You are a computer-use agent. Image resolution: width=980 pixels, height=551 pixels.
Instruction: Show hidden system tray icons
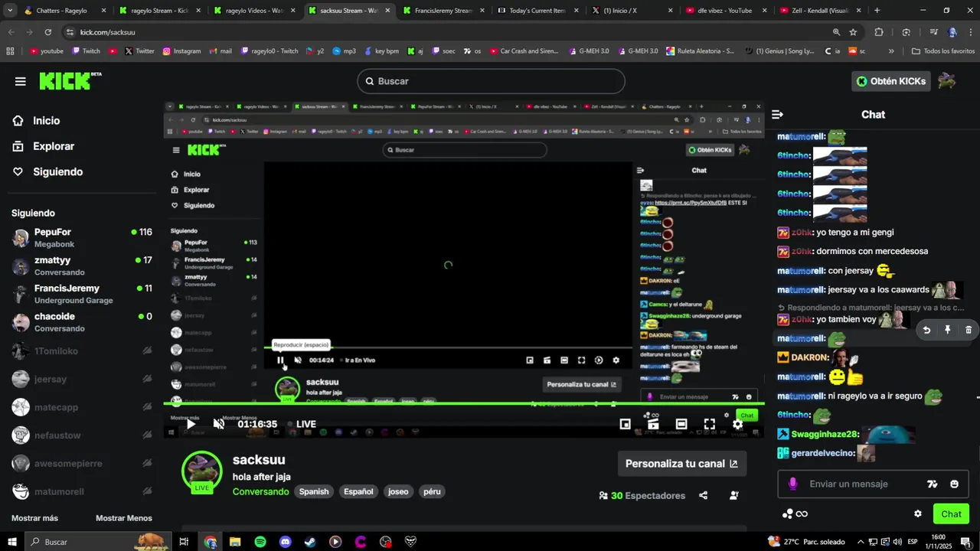click(x=861, y=542)
